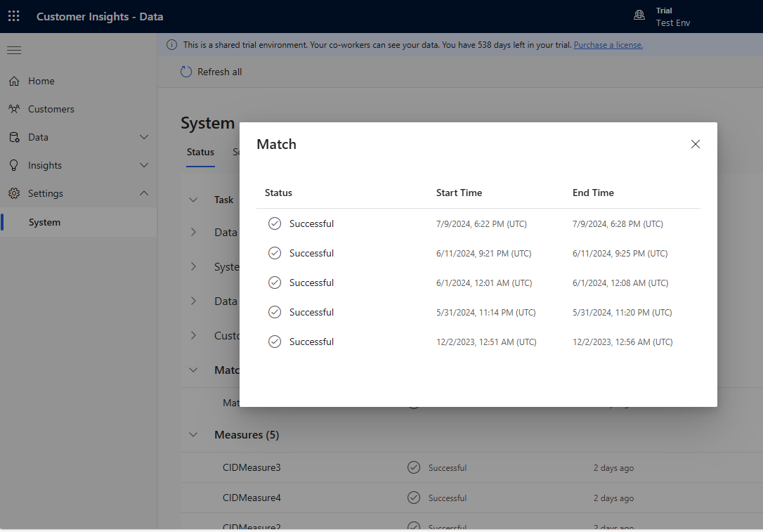
Task: Click start time 6/11/2024, 9:21 PM (UTC)
Action: 483,254
